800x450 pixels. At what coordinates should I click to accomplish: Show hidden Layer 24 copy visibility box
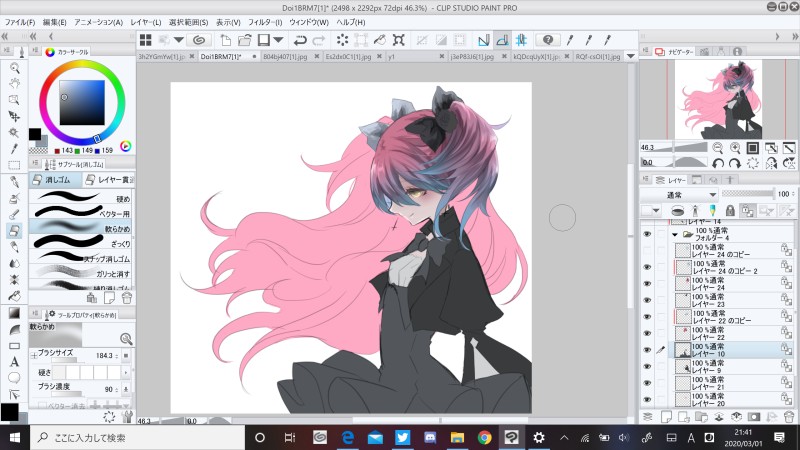(647, 251)
